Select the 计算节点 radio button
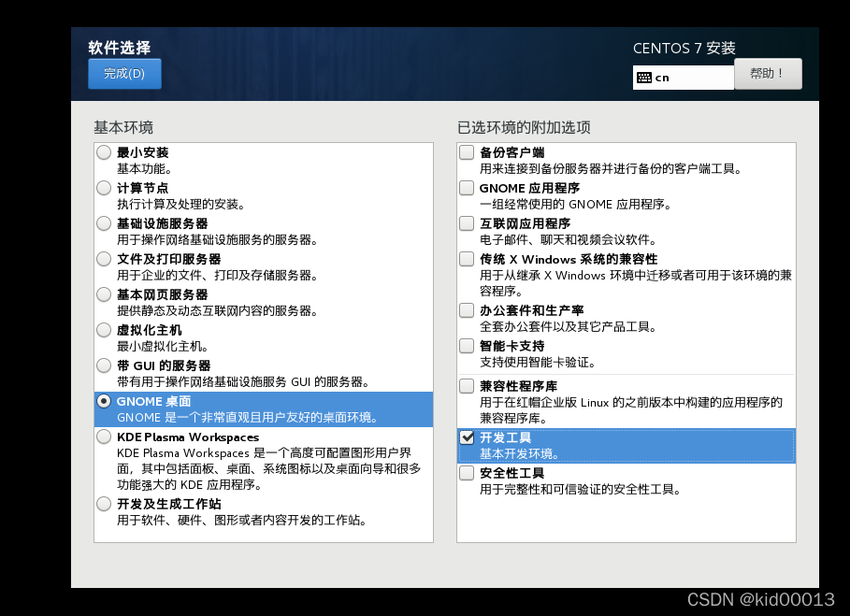This screenshot has width=850, height=616. pyautogui.click(x=104, y=188)
